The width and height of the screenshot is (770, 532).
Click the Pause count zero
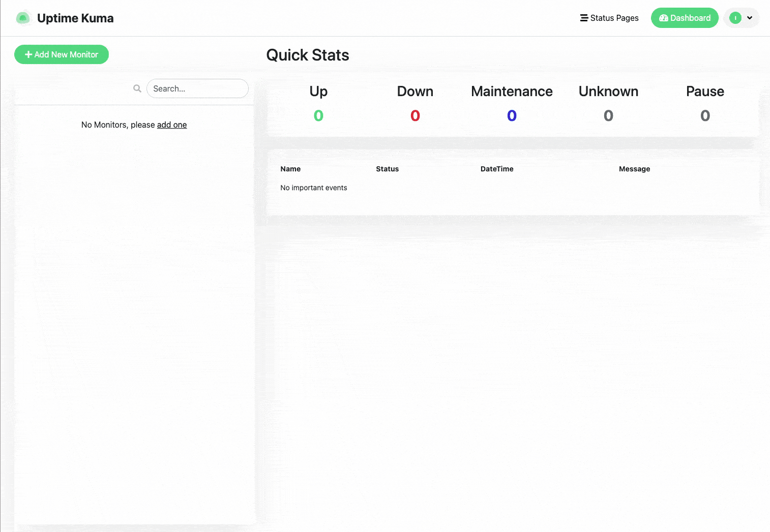[705, 116]
